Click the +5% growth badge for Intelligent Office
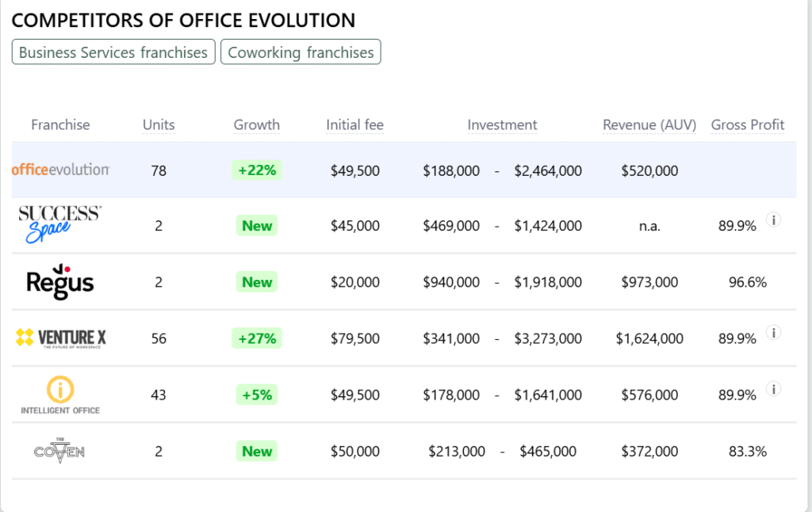812x512 pixels. coord(257,395)
